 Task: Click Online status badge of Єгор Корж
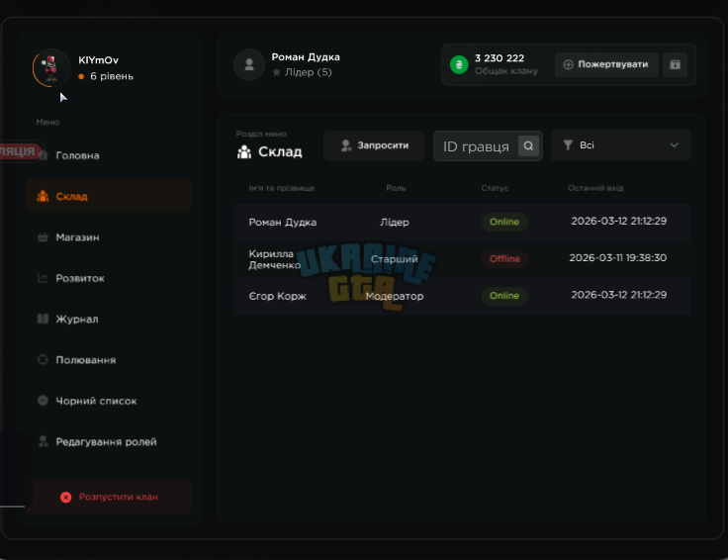tap(504, 296)
